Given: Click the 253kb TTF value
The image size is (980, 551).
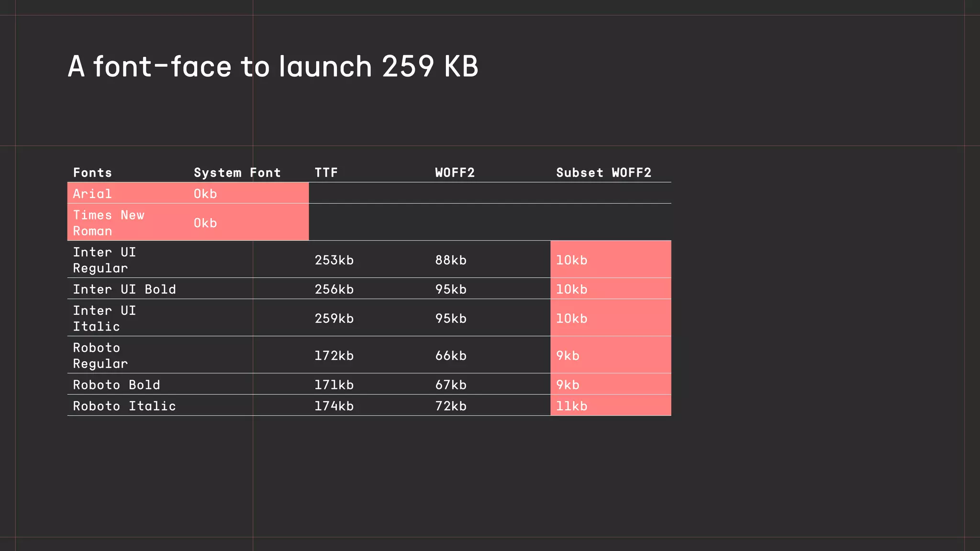Looking at the screenshot, I should pyautogui.click(x=334, y=260).
